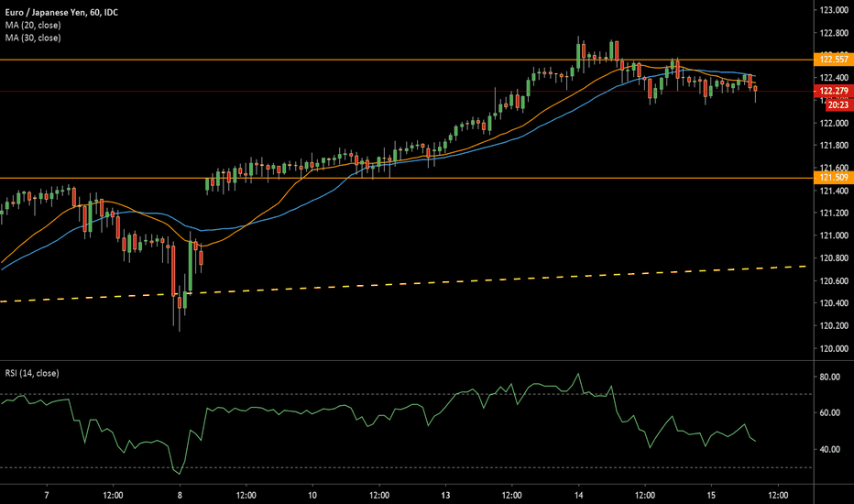This screenshot has height=504, width=854.
Task: Click the 80.00 RSI axis label
Action: [x=830, y=377]
